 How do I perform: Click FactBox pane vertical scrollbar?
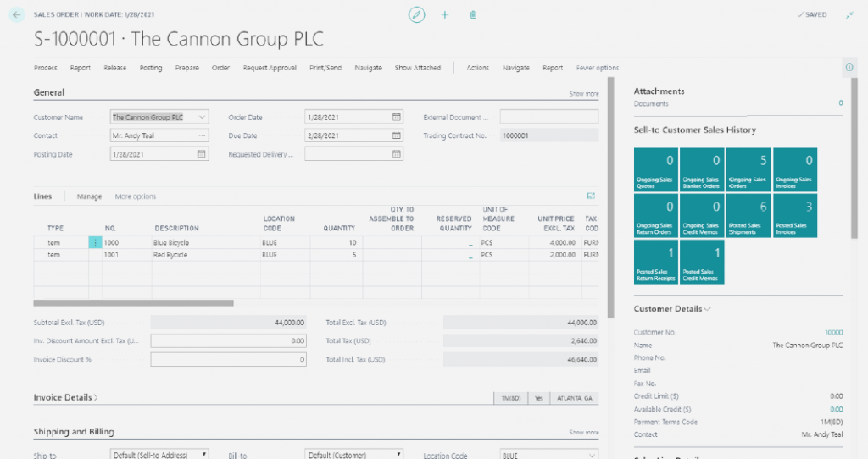pos(854,158)
